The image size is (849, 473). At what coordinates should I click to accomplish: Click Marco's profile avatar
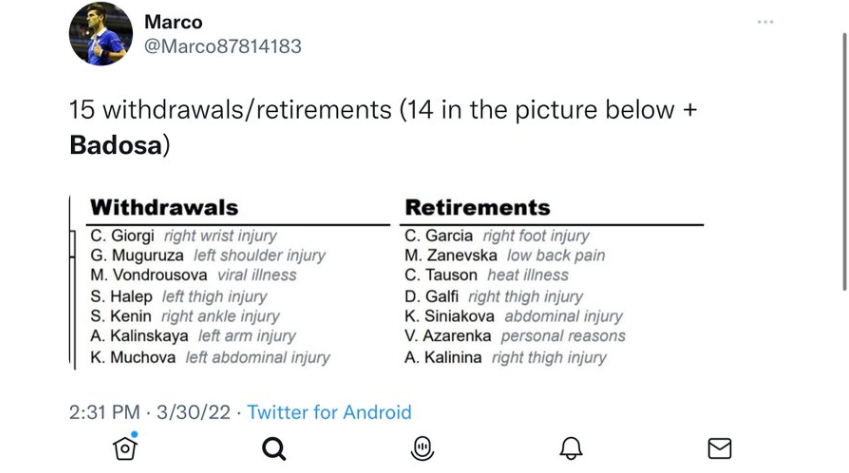click(x=98, y=35)
